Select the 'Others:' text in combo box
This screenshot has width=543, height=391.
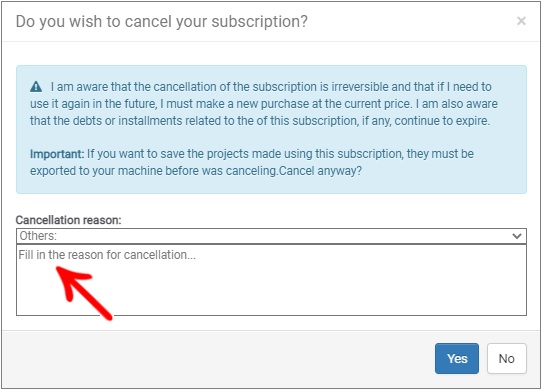point(38,236)
